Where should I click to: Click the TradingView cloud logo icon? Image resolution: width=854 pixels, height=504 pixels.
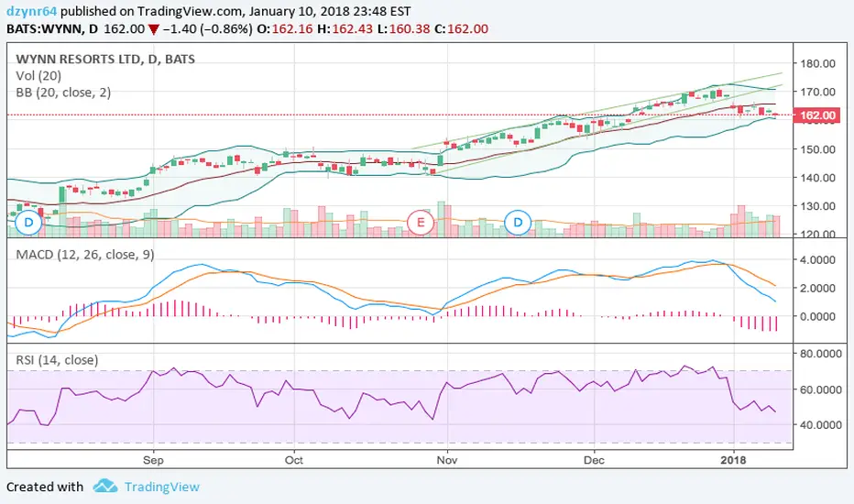pyautogui.click(x=105, y=486)
